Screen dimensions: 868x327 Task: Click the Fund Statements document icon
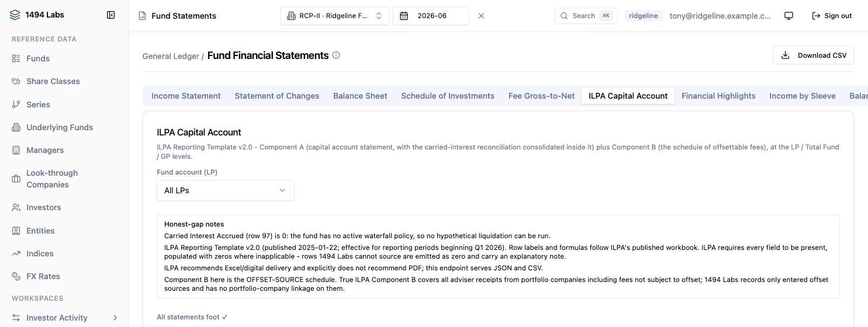(142, 16)
